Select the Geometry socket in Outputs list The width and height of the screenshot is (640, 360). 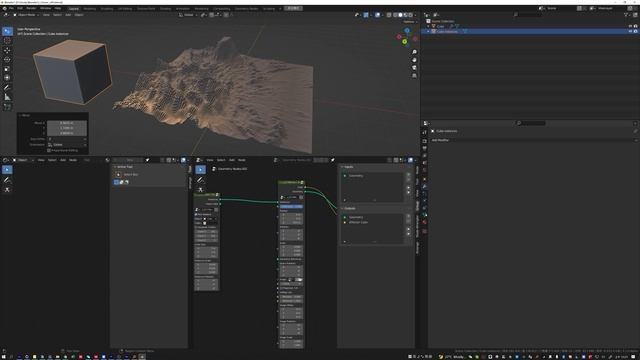click(373, 217)
